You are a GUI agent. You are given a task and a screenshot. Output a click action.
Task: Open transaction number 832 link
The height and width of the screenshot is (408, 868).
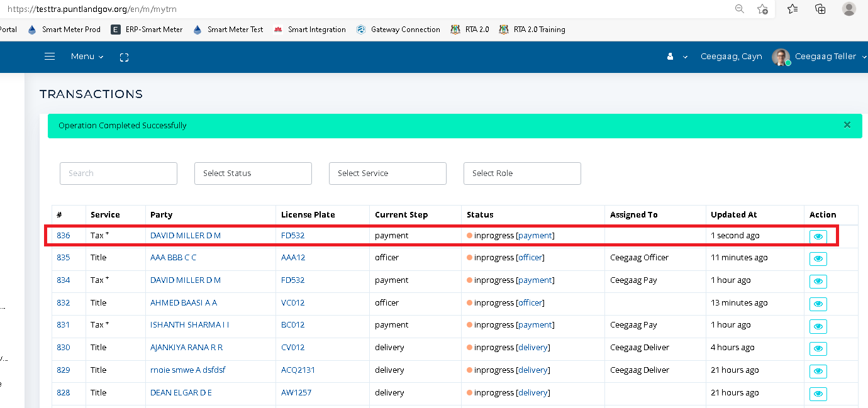tap(64, 302)
